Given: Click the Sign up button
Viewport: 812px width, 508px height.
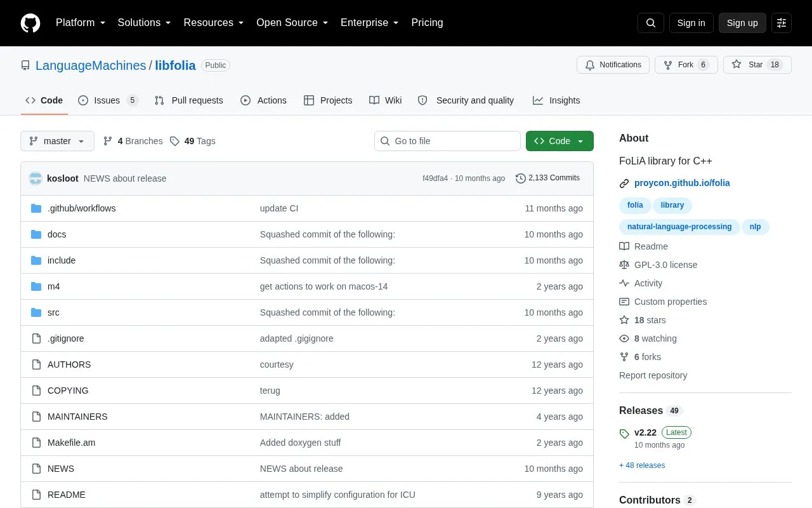Looking at the screenshot, I should tap(742, 23).
